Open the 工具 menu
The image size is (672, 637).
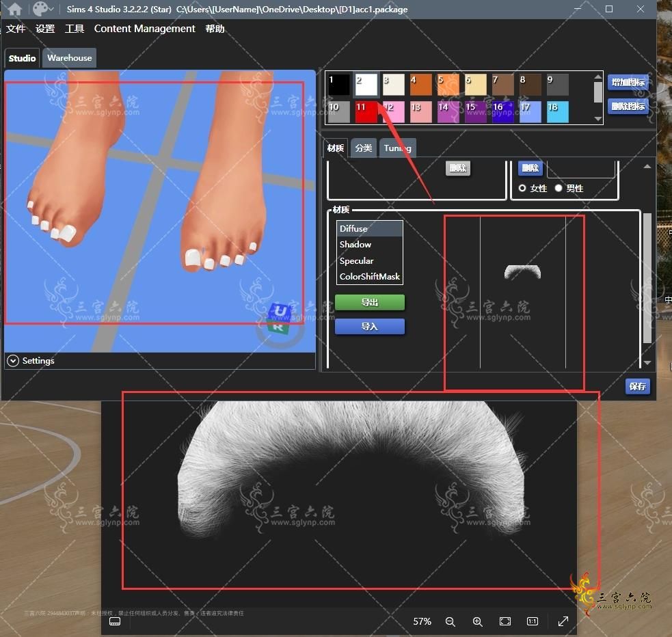pyautogui.click(x=74, y=29)
